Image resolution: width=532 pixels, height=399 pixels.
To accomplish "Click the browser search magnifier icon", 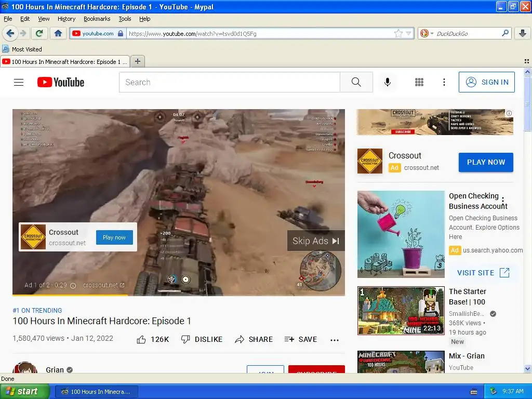I will coord(505,33).
